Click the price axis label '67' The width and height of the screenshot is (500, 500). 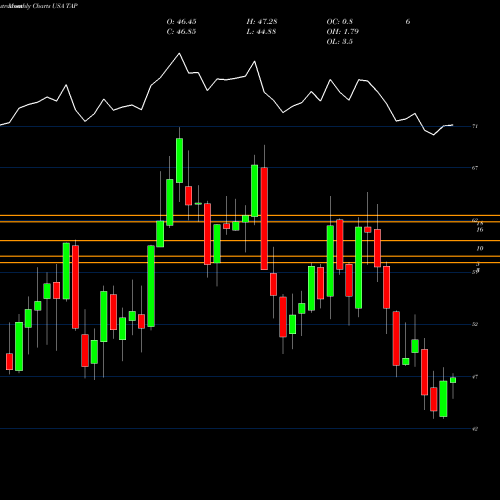(x=475, y=168)
